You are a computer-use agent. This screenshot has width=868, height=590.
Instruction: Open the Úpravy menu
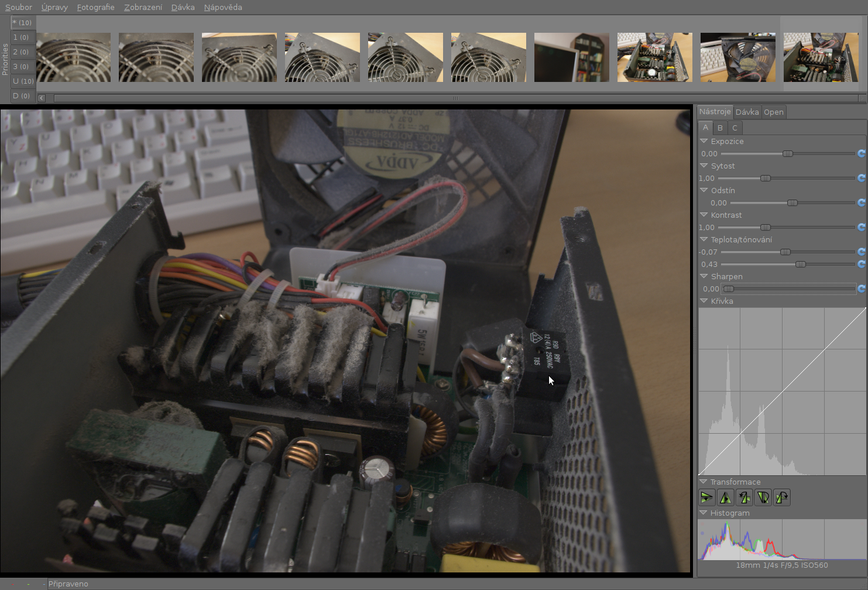coord(54,7)
